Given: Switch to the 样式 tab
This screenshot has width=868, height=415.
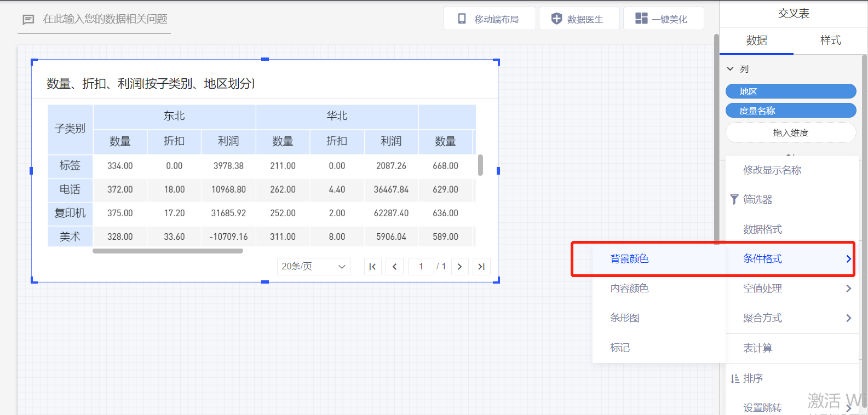Looking at the screenshot, I should pyautogui.click(x=830, y=41).
